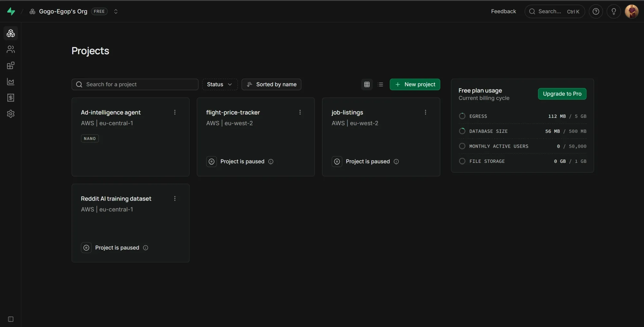This screenshot has width=644, height=327.
Task: Click the New project button
Action: coord(415,84)
